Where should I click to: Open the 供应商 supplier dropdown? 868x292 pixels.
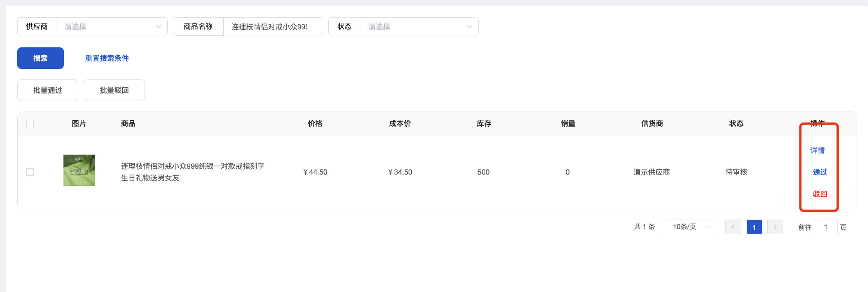point(112,27)
